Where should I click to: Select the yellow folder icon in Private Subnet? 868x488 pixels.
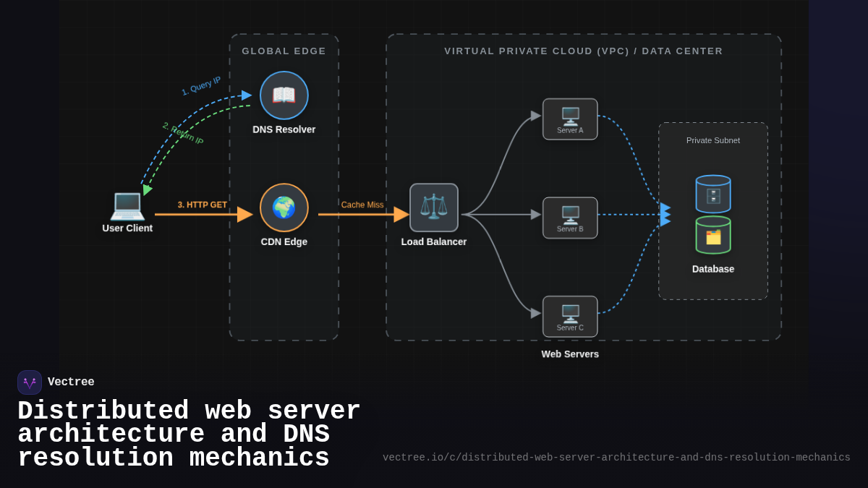(713, 235)
